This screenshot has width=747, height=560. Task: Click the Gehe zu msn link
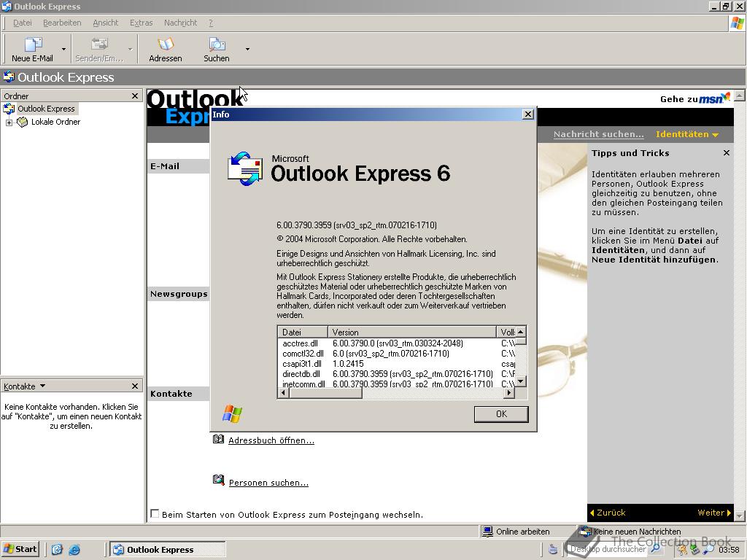(694, 98)
